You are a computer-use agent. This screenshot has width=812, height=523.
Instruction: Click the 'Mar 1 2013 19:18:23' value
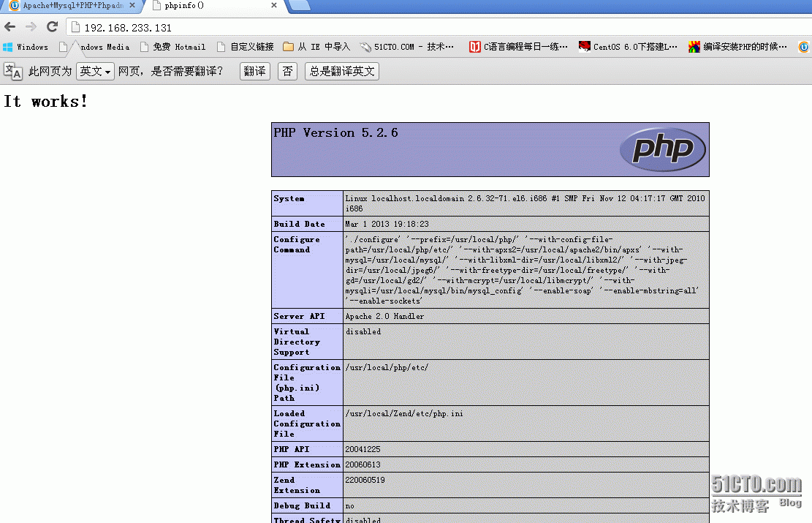pos(387,224)
